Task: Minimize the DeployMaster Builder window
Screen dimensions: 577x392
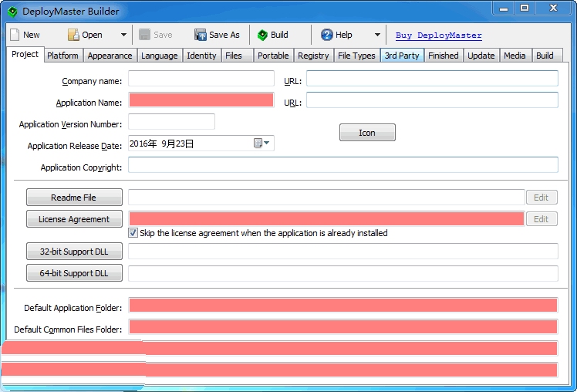Action: [x=504, y=8]
